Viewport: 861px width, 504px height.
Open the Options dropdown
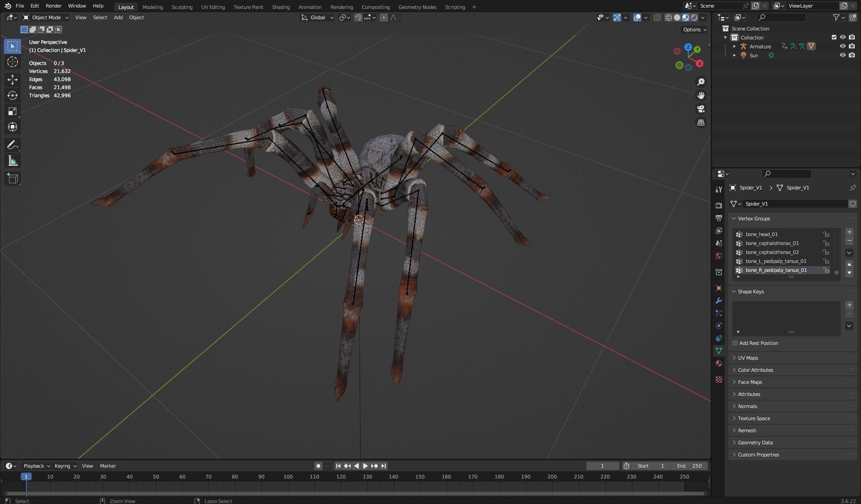click(694, 30)
